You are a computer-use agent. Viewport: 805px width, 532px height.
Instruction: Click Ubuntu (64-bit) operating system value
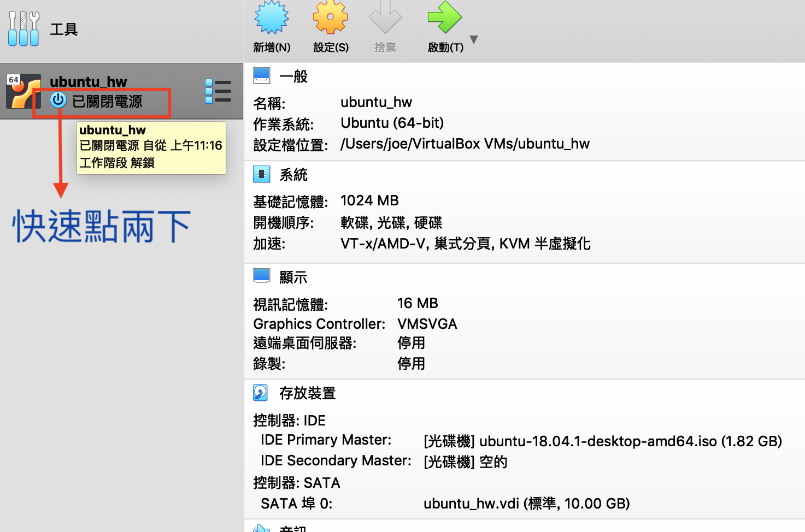[392, 123]
